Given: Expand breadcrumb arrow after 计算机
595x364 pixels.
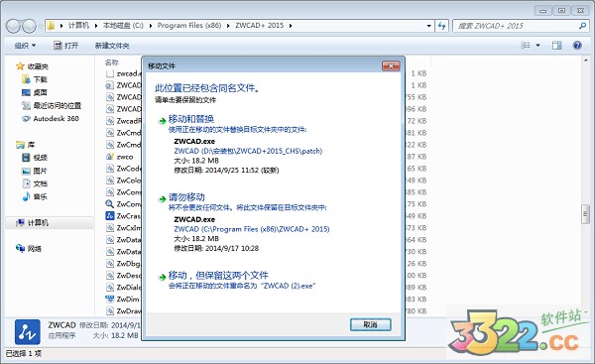Looking at the screenshot, I should [96, 26].
